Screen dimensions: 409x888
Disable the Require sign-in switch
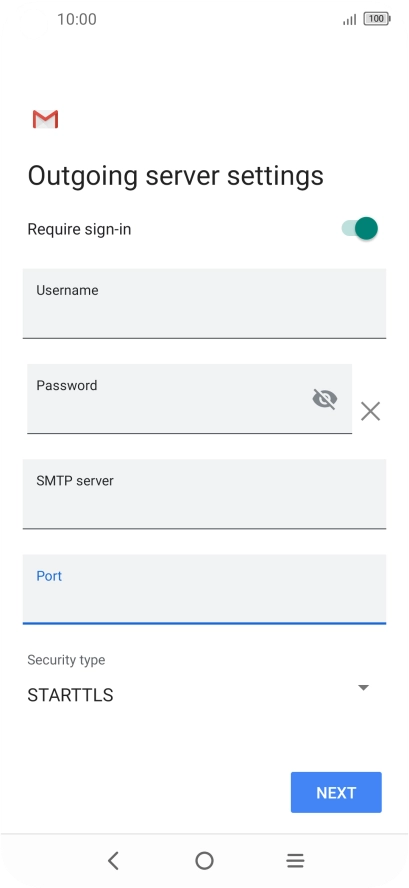[x=360, y=229]
